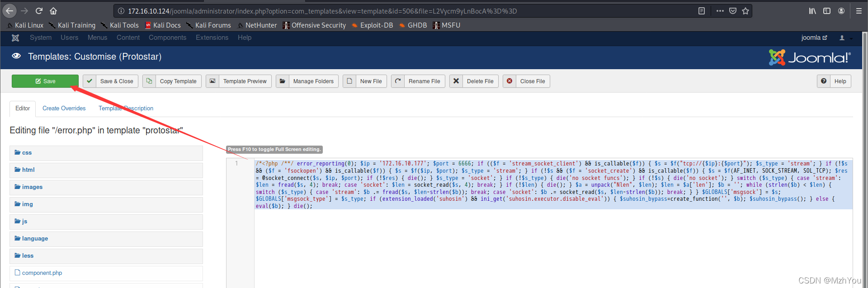Expand the css folder

[106, 153]
